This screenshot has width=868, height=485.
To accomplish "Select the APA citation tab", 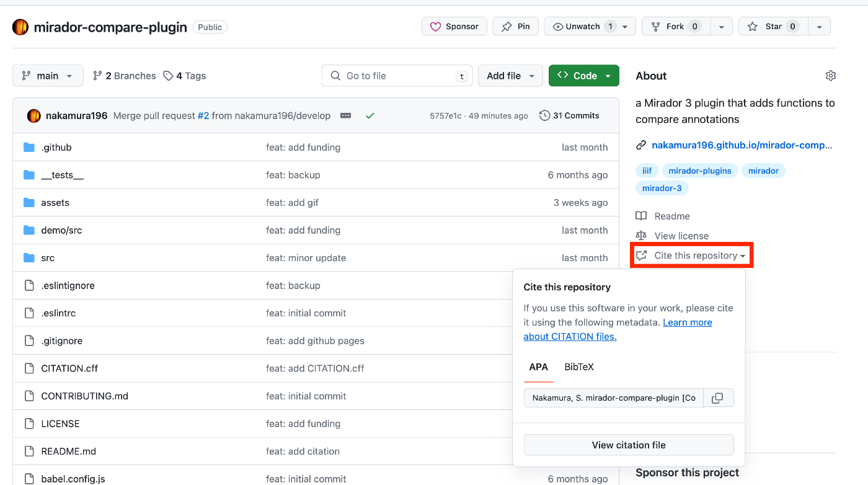I will pyautogui.click(x=538, y=367).
